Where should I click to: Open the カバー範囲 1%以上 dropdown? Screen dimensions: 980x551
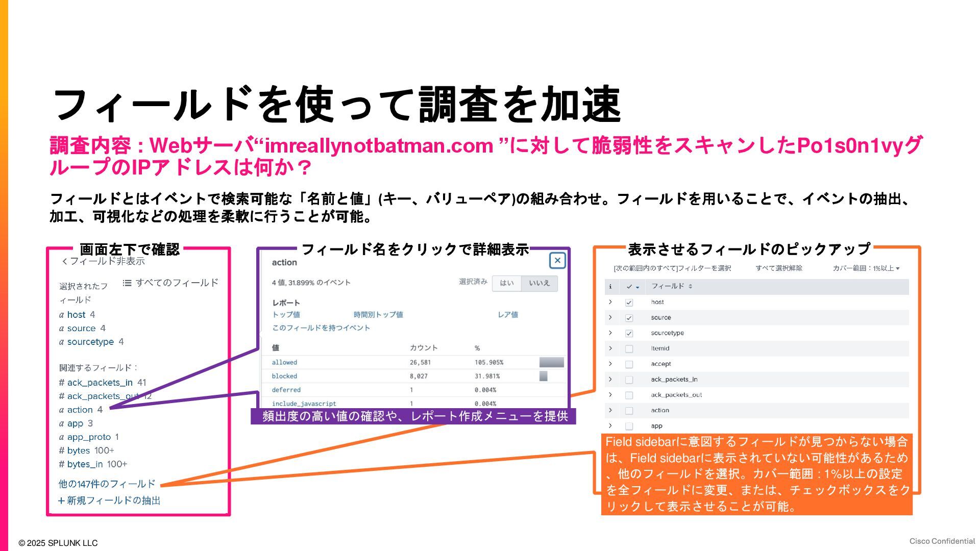pos(866,268)
